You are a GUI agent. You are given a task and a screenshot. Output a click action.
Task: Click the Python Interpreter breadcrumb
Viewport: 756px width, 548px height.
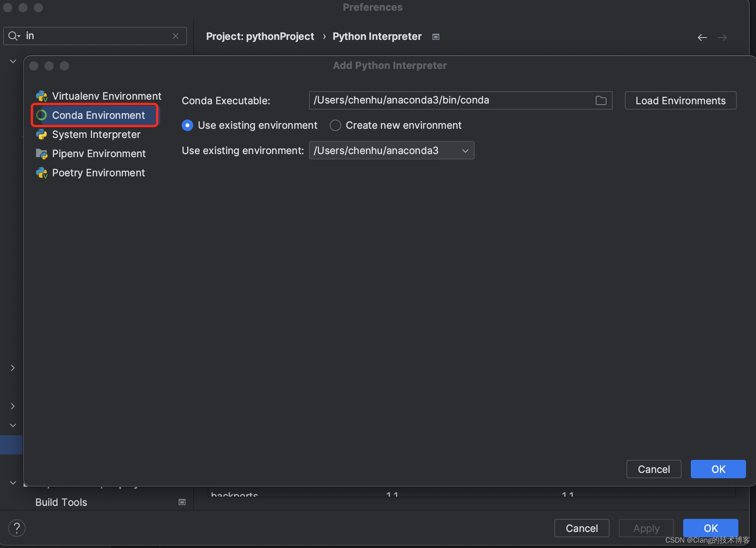tap(377, 36)
